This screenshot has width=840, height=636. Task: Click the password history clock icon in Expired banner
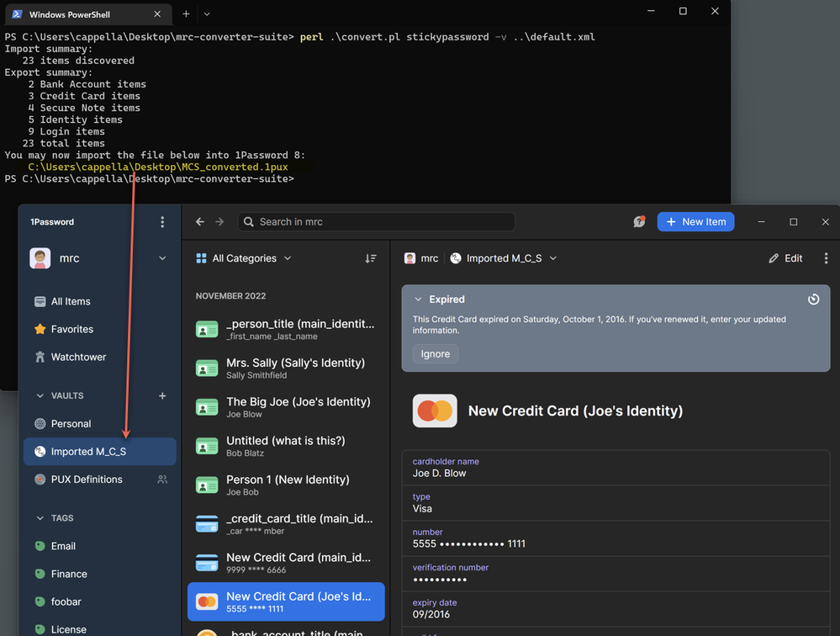coord(813,299)
